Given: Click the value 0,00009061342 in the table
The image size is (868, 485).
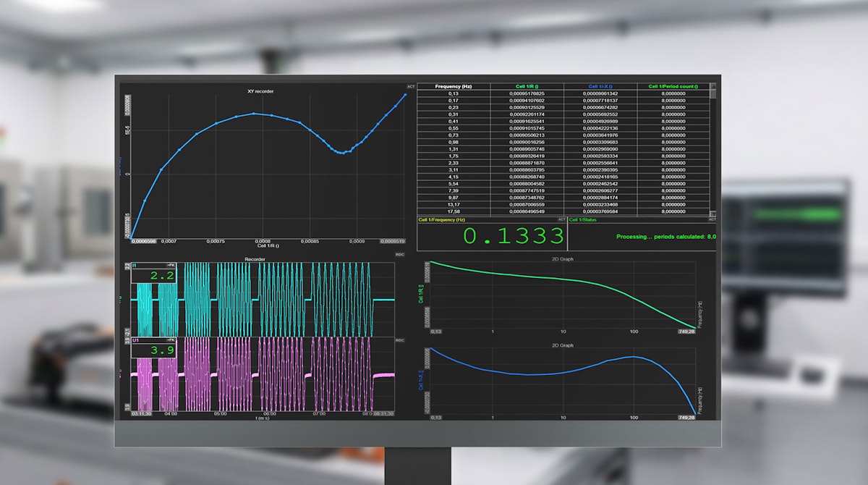Looking at the screenshot, I should 600,93.
